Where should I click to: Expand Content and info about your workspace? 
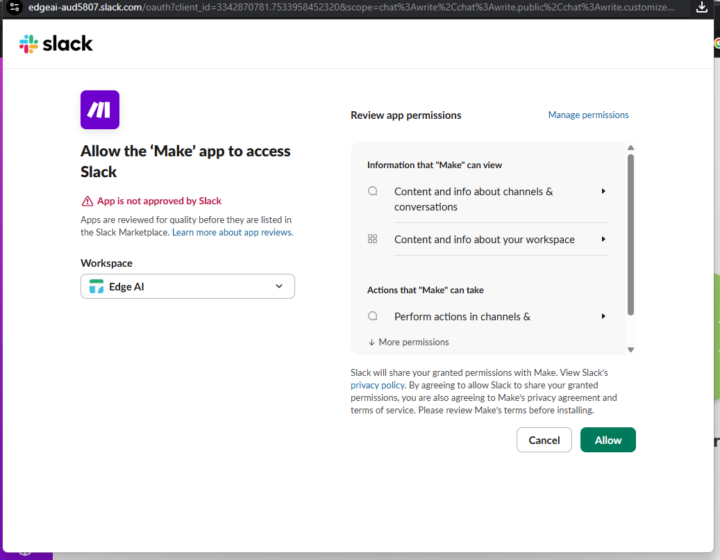[488, 239]
